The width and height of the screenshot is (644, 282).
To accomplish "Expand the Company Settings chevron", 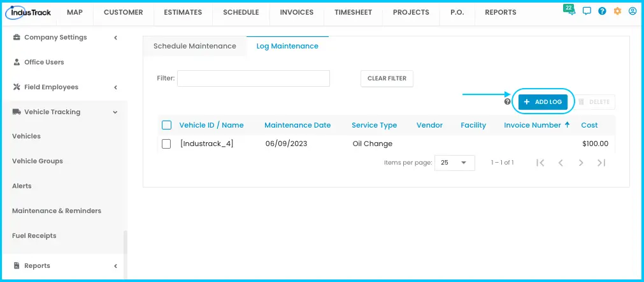I will point(116,38).
